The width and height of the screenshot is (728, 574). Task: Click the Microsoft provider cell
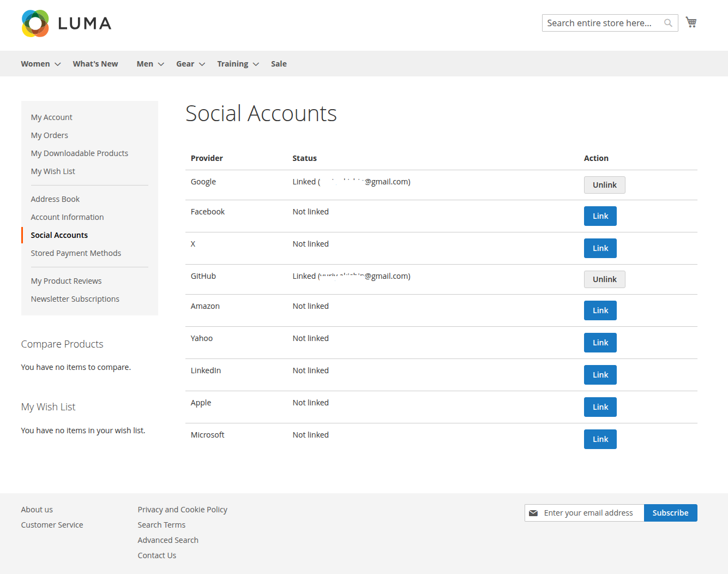[x=208, y=435]
